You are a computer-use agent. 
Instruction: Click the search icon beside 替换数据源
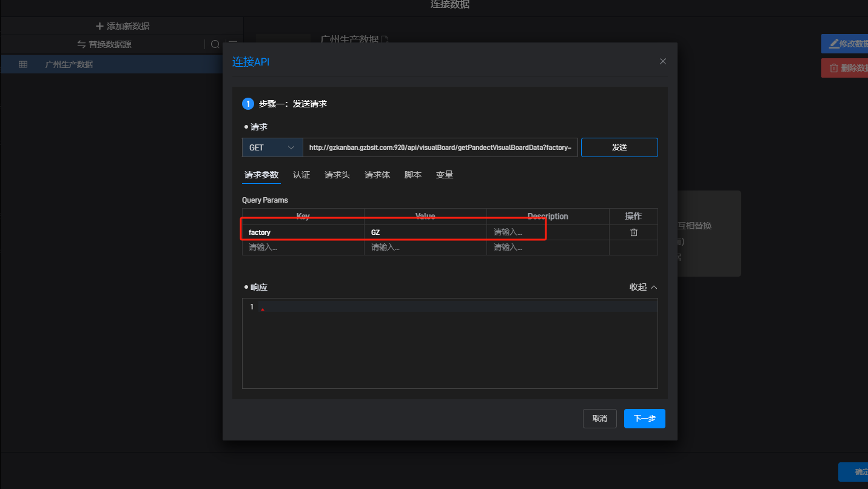[215, 44]
